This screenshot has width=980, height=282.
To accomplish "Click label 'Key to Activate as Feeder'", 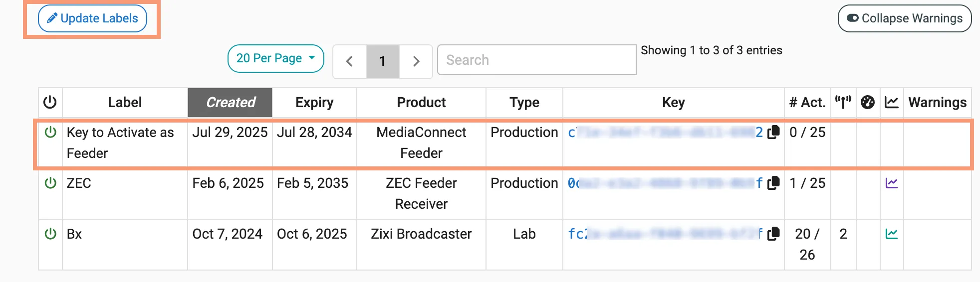I will click(120, 142).
